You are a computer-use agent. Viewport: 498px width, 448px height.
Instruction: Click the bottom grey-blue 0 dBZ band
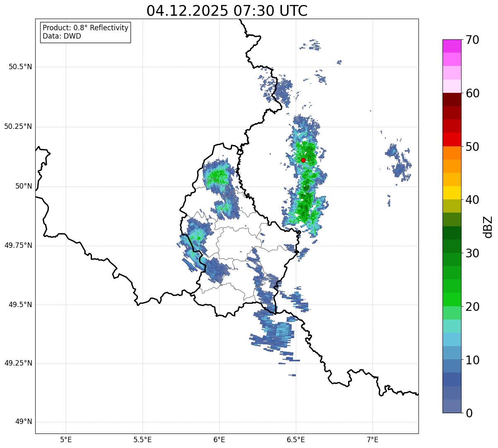[452, 406]
